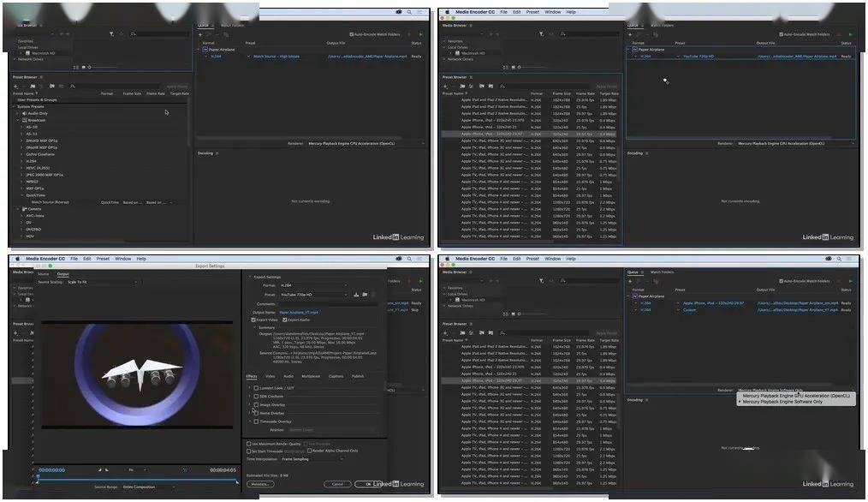Open the Format H.264 dropdown in Export Settings
The image size is (868, 502).
click(x=313, y=285)
